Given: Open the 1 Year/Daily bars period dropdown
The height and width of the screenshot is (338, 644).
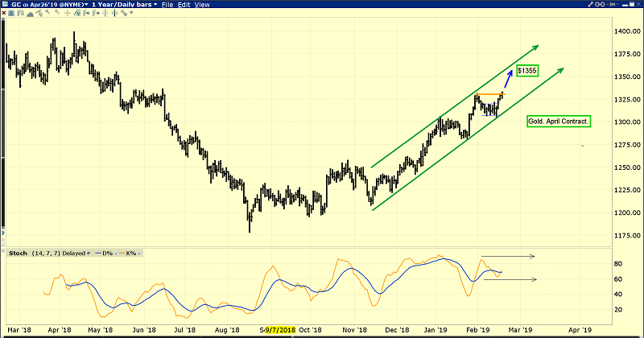Looking at the screenshot, I should (x=124, y=5).
